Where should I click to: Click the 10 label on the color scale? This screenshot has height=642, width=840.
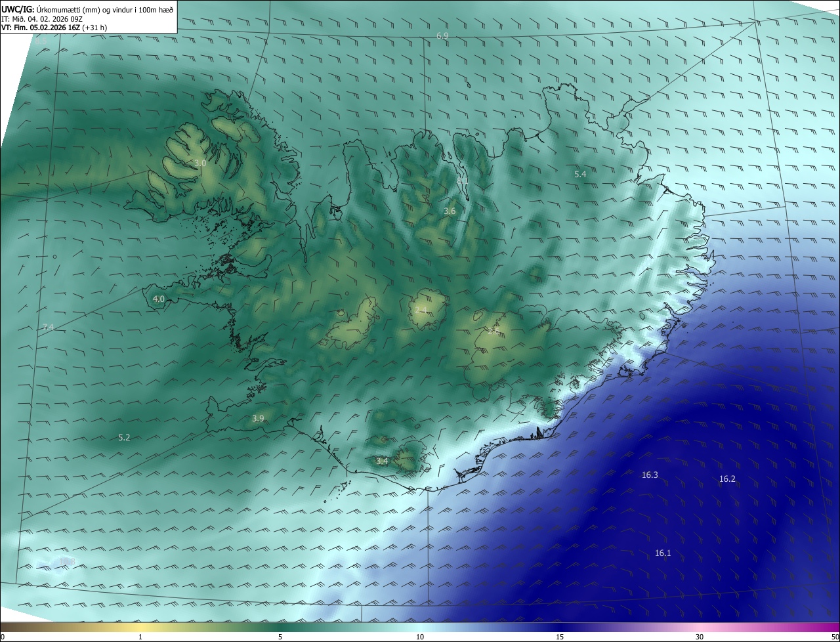pos(420,637)
